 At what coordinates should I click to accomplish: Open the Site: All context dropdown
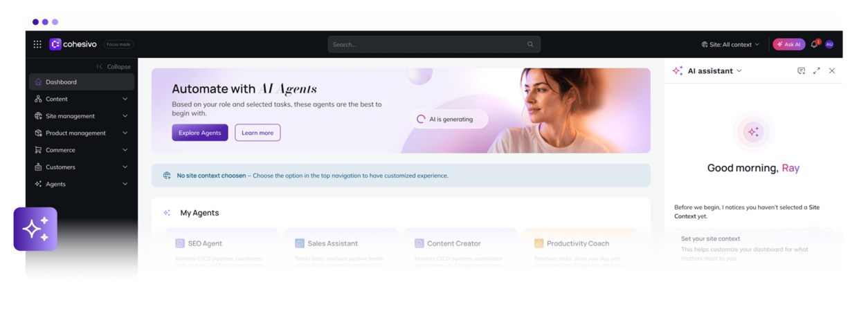pos(730,44)
